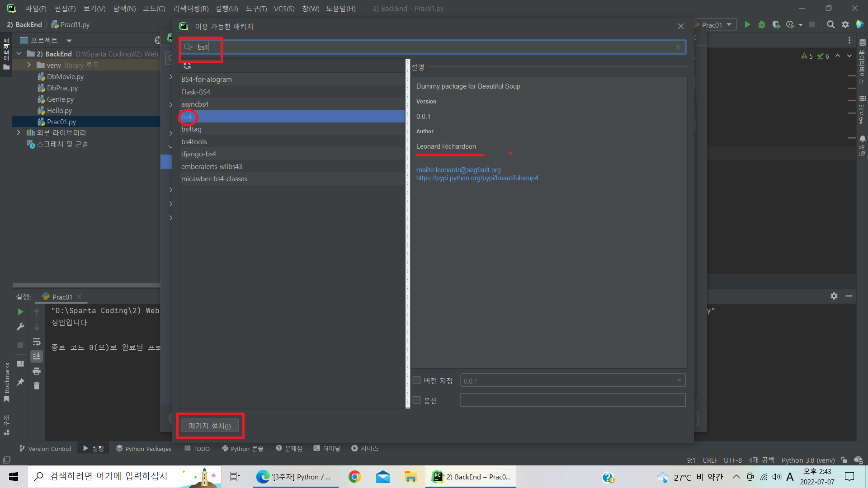The image size is (868, 488).
Task: Open the Python Packages tool window
Action: (144, 449)
